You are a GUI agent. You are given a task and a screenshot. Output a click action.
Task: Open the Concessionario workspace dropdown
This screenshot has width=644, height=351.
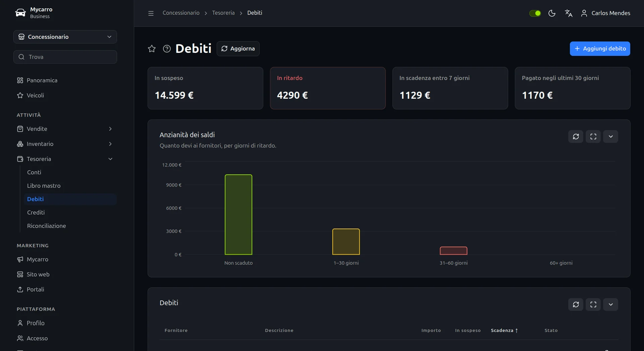(x=65, y=37)
